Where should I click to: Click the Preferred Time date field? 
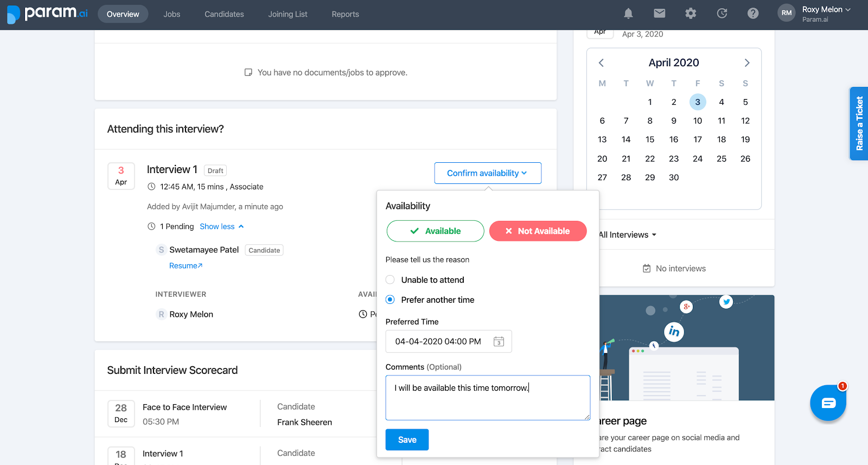coord(449,341)
